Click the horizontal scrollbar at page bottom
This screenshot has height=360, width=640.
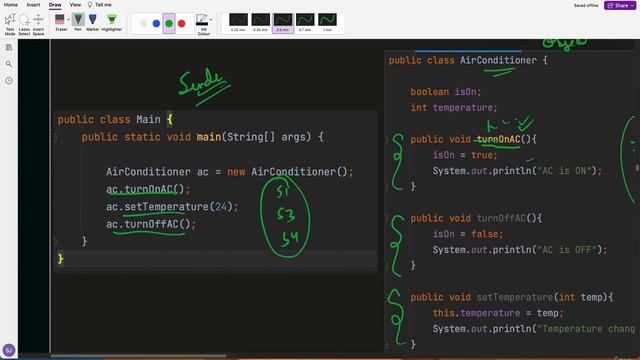tap(138, 356)
